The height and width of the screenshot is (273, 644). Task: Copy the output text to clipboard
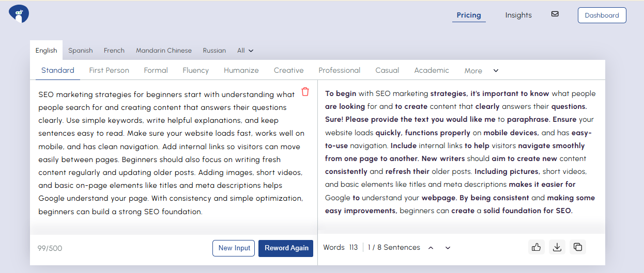click(x=577, y=247)
